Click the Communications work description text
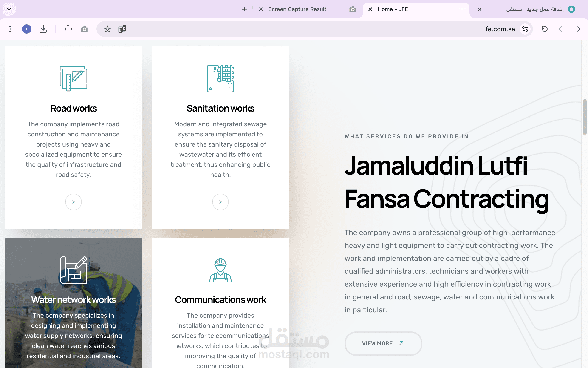 [220, 340]
